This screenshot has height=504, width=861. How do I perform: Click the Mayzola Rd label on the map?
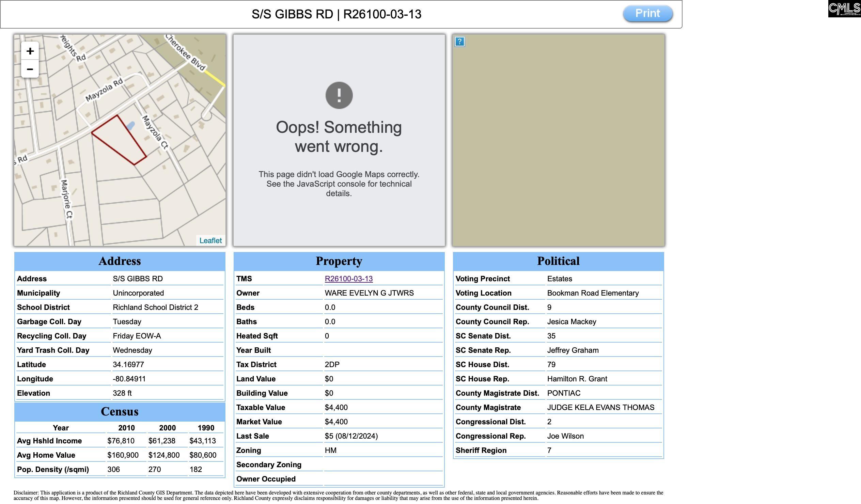pos(104,90)
